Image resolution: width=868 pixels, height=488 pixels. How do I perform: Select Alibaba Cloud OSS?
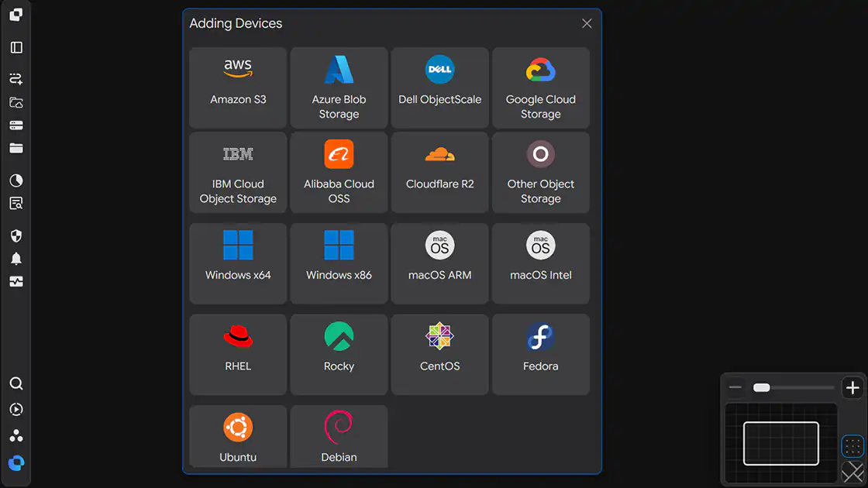(339, 172)
